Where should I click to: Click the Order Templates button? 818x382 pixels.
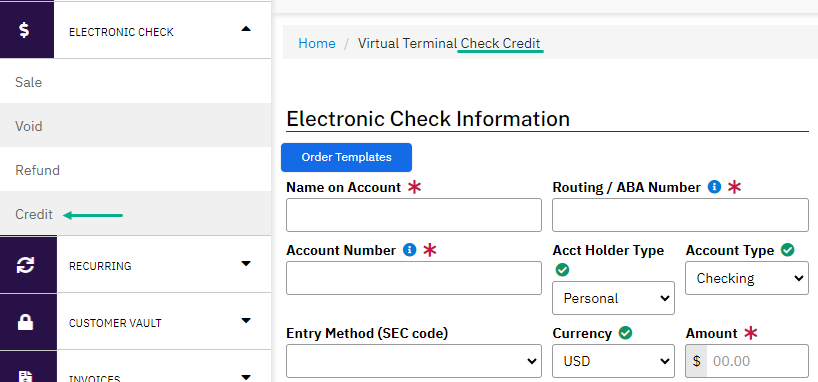coord(346,157)
